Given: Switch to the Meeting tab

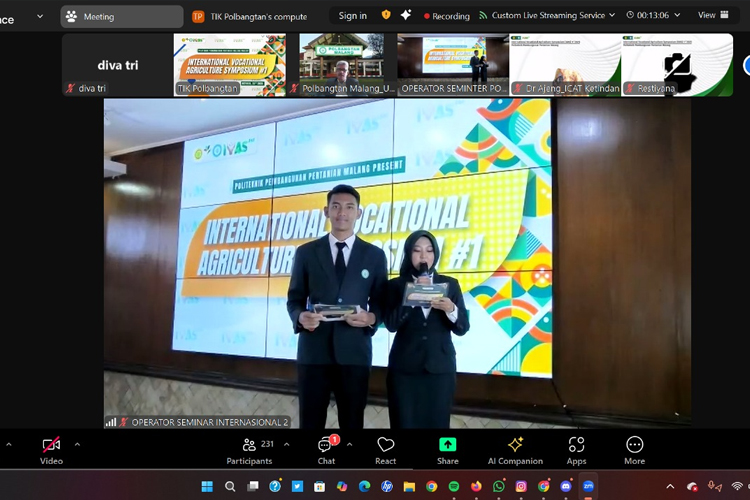Looking at the screenshot, I should point(121,16).
